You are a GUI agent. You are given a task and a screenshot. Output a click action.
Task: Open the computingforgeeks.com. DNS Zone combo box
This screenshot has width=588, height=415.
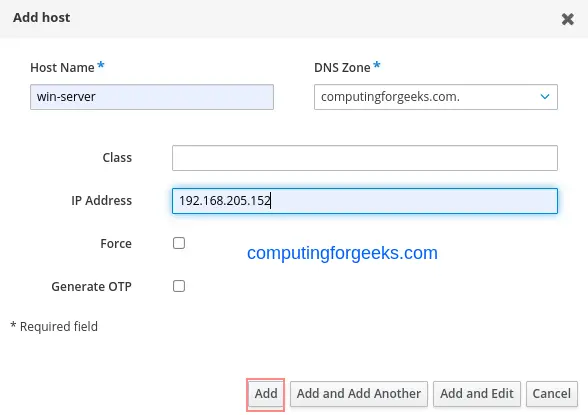point(436,97)
